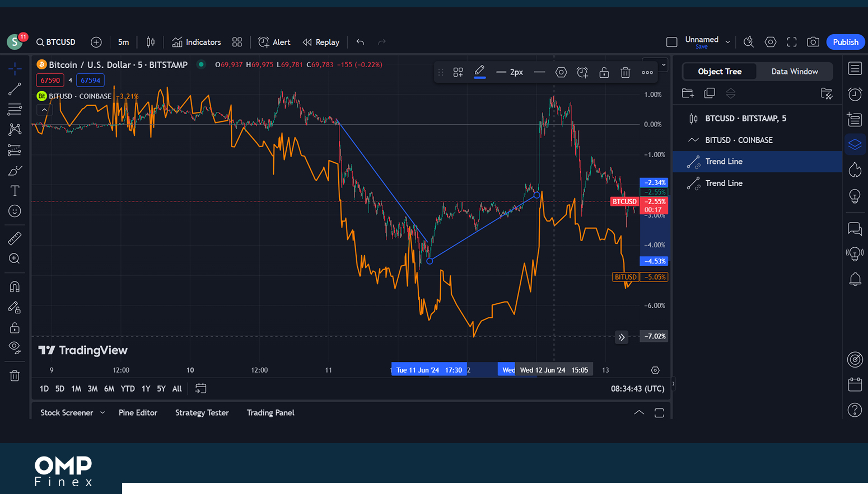This screenshot has width=868, height=494.
Task: Open the Unnamed layout dropdown arrow
Action: tap(727, 42)
